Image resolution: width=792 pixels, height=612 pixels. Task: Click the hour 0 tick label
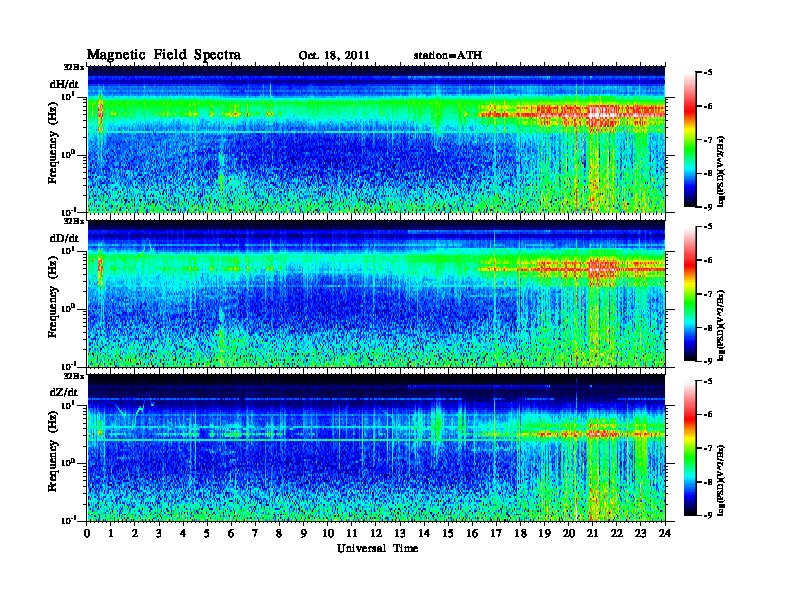[x=87, y=533]
